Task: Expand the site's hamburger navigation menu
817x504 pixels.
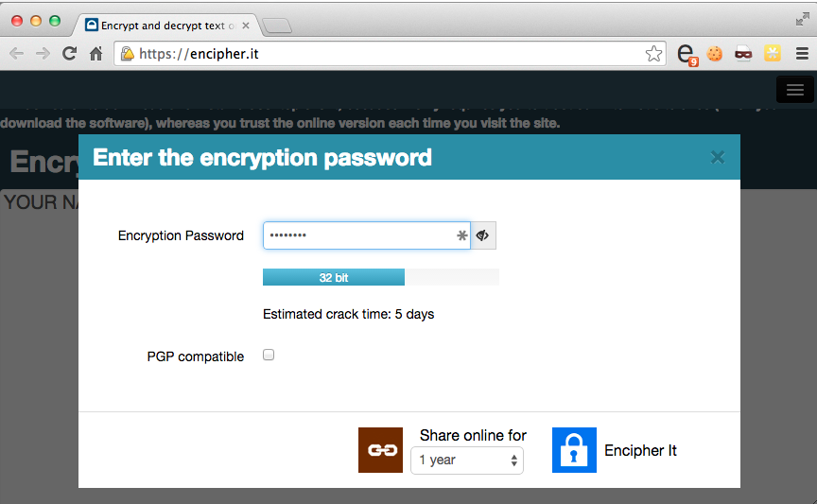Action: (794, 90)
